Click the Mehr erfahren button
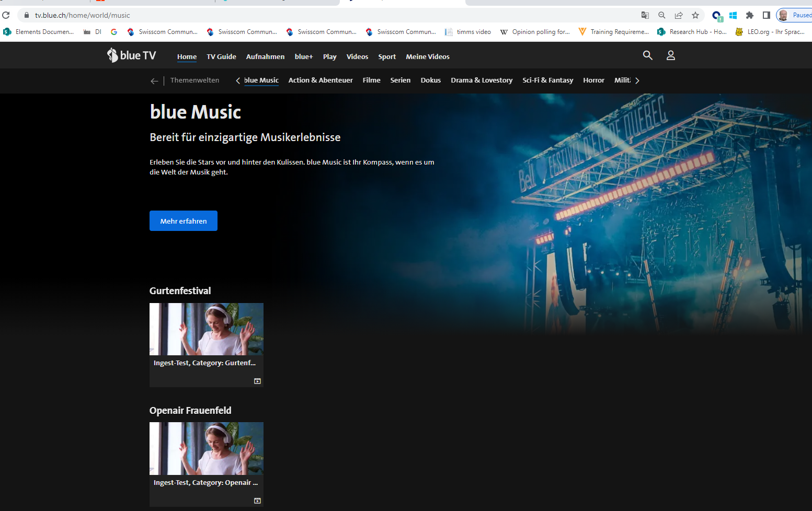812x511 pixels. pos(184,221)
